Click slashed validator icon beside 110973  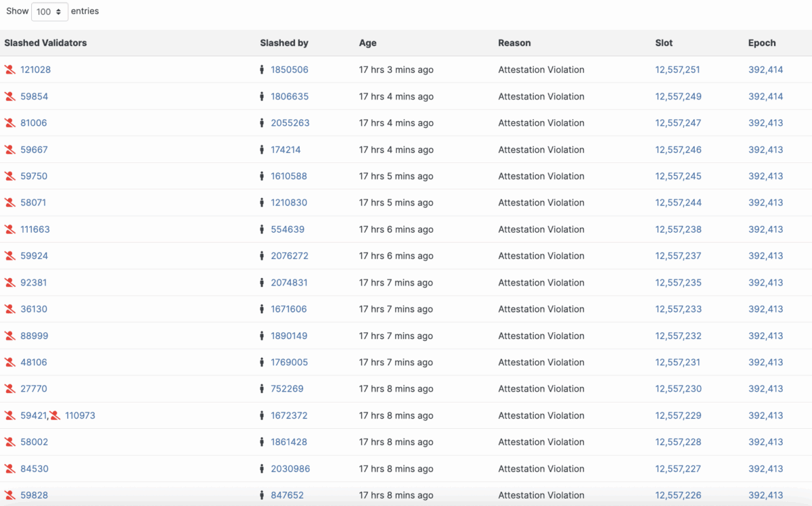pyautogui.click(x=55, y=415)
